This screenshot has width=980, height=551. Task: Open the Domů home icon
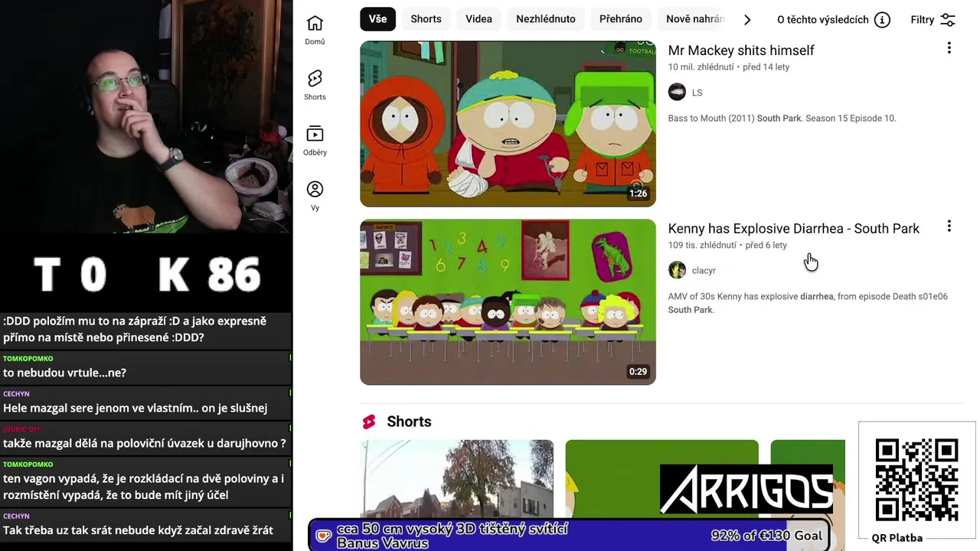tap(315, 24)
